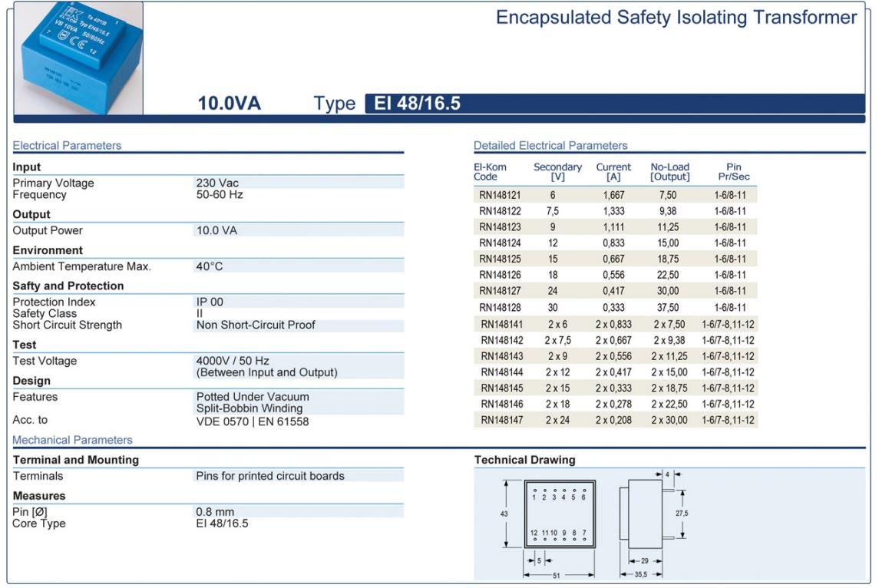Click the "Mechanical Parameters" section heading
Screen dimensions: 879x588
click(72, 440)
